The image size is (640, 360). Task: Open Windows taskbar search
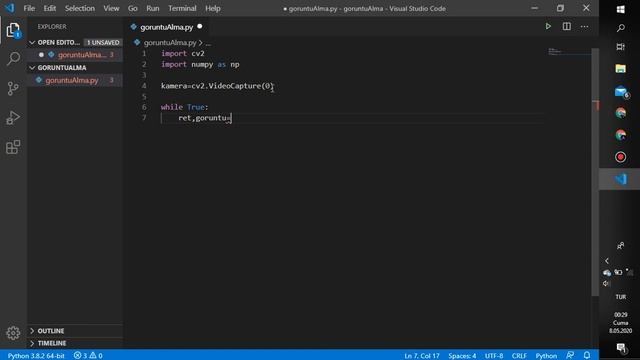(620, 28)
